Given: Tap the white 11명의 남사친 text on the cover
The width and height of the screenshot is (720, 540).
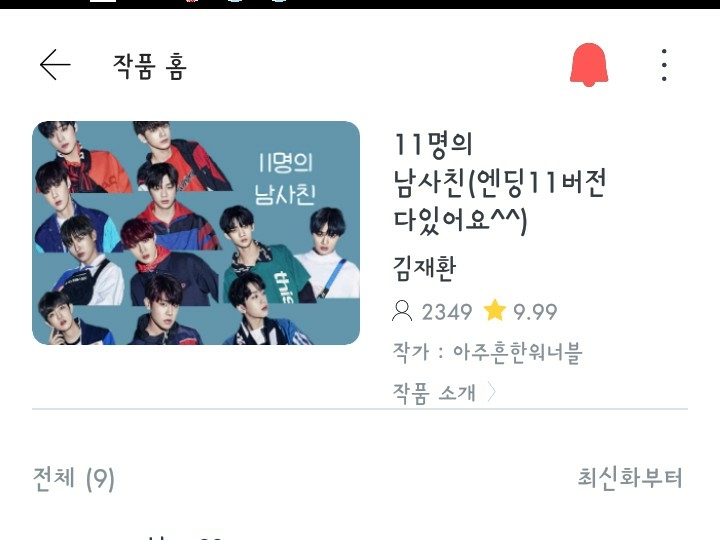Looking at the screenshot, I should coord(285,179).
